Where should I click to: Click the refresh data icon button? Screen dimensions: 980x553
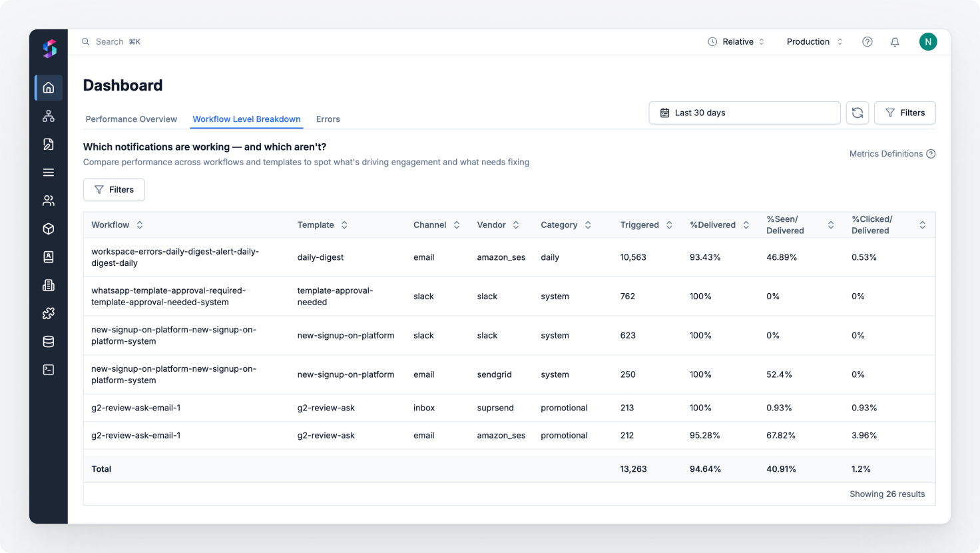click(x=857, y=113)
